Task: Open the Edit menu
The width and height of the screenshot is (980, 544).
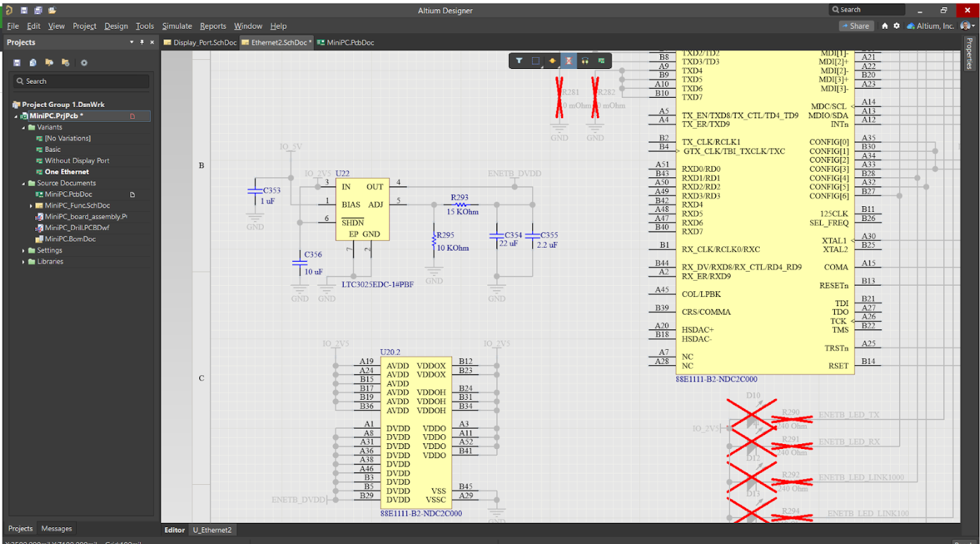Action: click(x=34, y=26)
